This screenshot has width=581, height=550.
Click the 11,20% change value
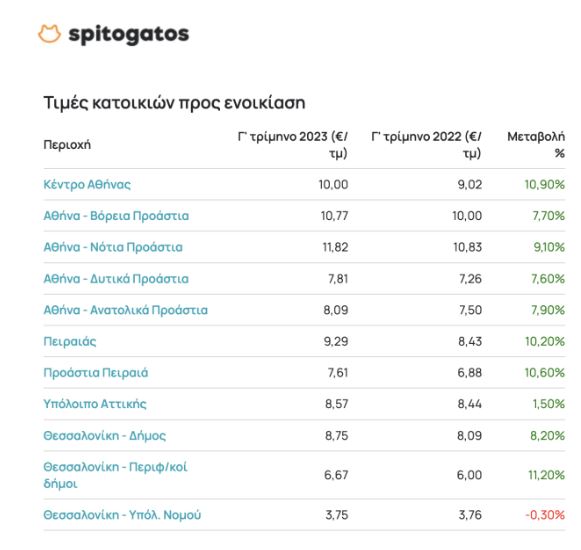coord(547,475)
